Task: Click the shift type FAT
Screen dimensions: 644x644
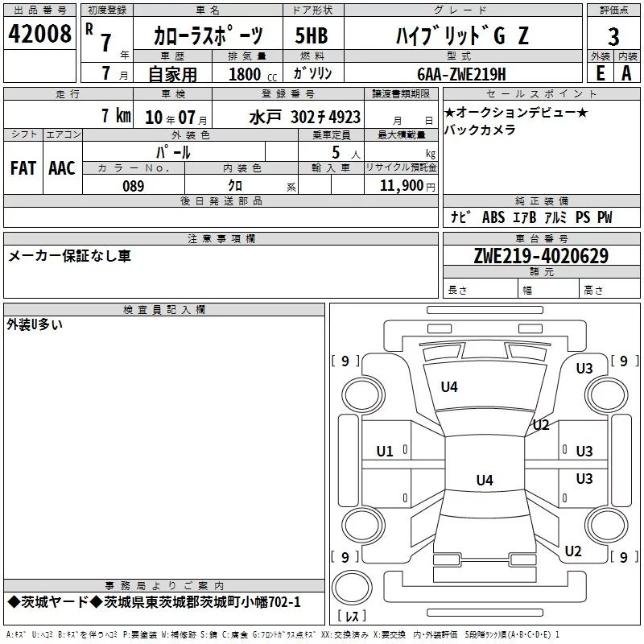Action: point(23,168)
